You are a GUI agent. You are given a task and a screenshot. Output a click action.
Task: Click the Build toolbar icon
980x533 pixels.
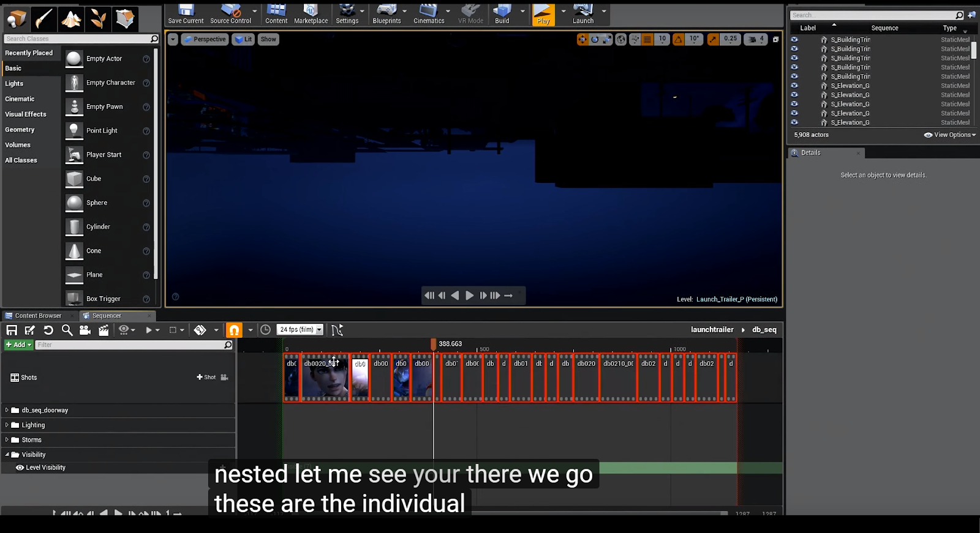[502, 14]
